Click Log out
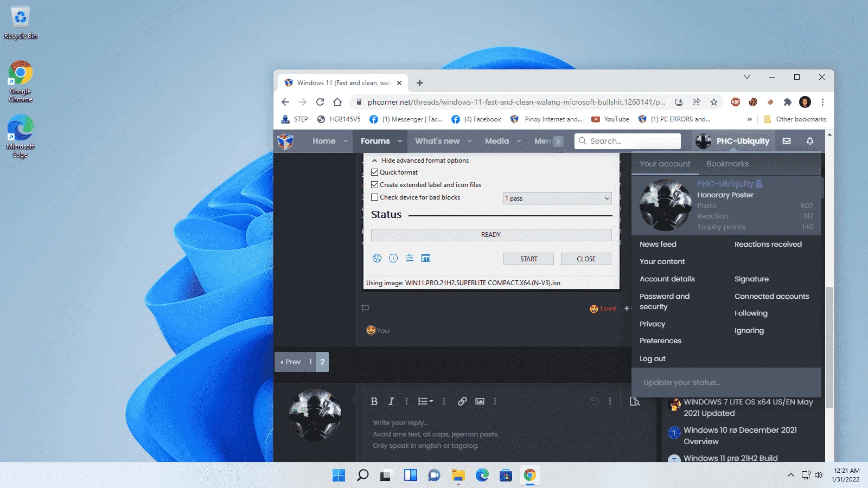 (653, 358)
